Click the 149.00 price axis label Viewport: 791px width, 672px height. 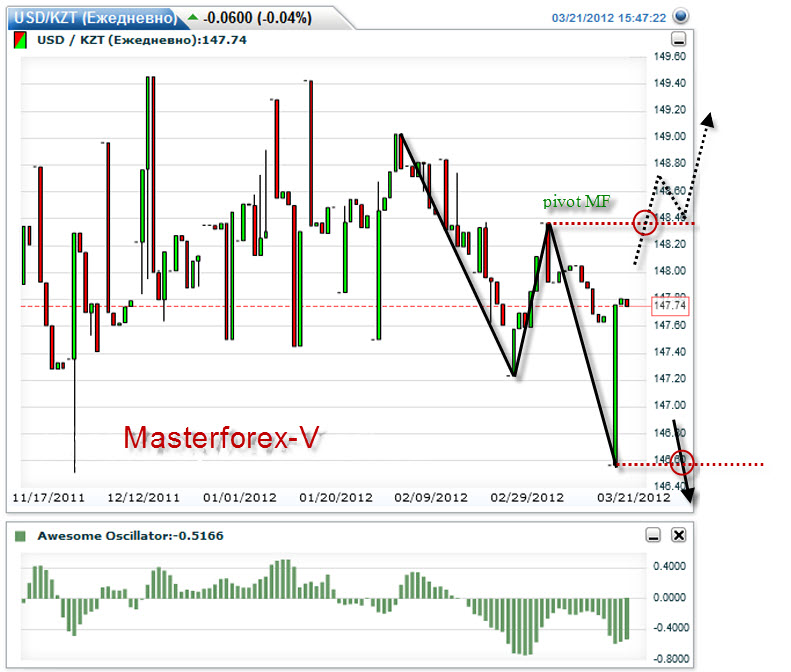tap(670, 136)
